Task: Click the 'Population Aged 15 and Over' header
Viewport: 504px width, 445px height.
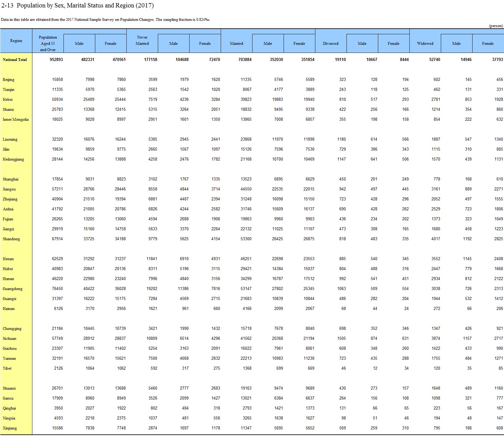Action: click(x=48, y=43)
